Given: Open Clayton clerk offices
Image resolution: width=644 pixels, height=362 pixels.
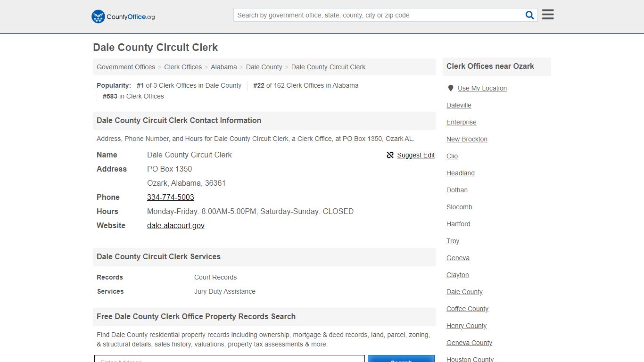Looking at the screenshot, I should coord(457,275).
